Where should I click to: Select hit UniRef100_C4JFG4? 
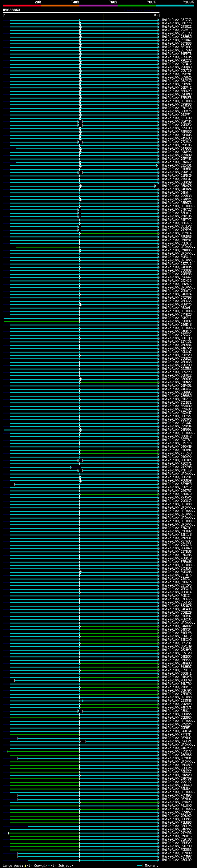point(177,731)
